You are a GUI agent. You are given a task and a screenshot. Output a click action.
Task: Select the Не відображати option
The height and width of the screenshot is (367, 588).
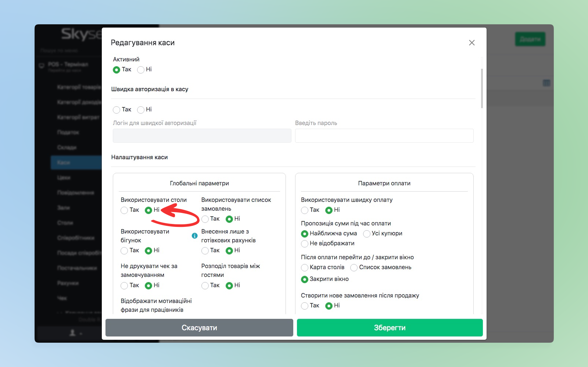click(305, 244)
